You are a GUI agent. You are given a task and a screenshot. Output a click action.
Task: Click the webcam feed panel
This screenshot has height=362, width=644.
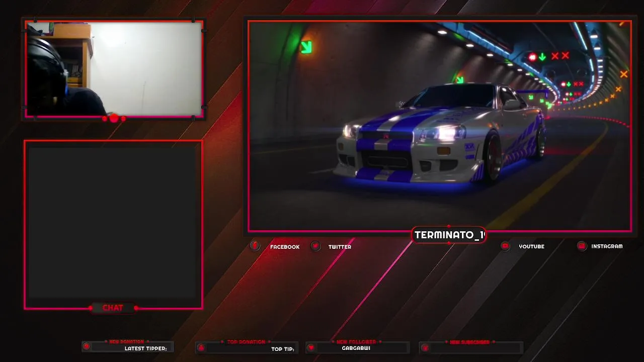click(114, 69)
